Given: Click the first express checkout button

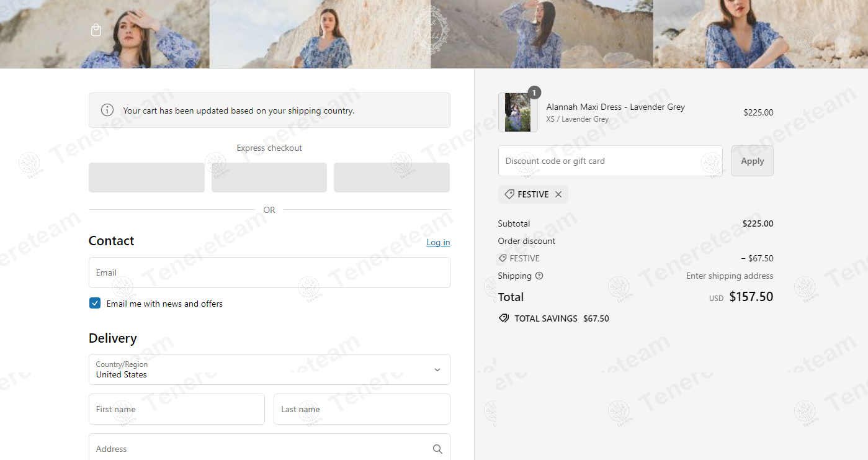Looking at the screenshot, I should click(146, 178).
